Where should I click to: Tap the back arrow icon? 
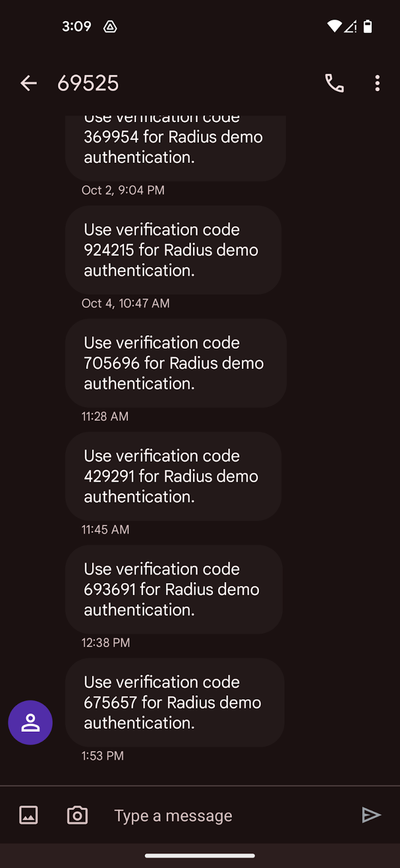[29, 83]
